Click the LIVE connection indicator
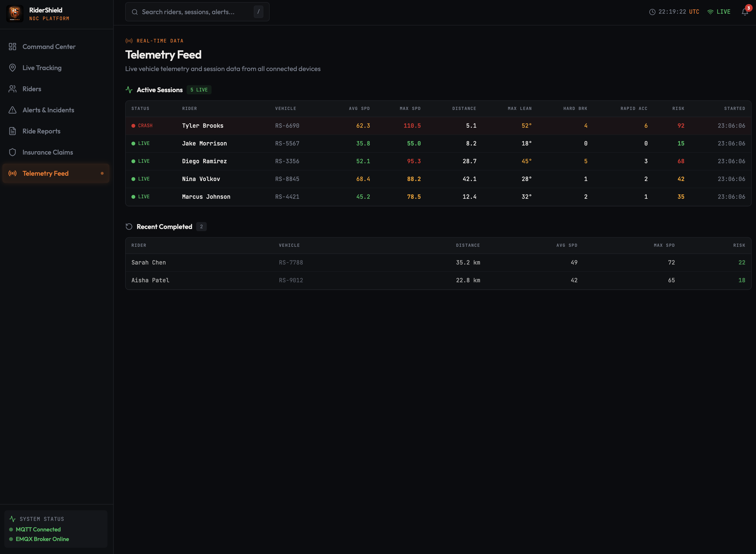756x554 pixels. click(719, 12)
